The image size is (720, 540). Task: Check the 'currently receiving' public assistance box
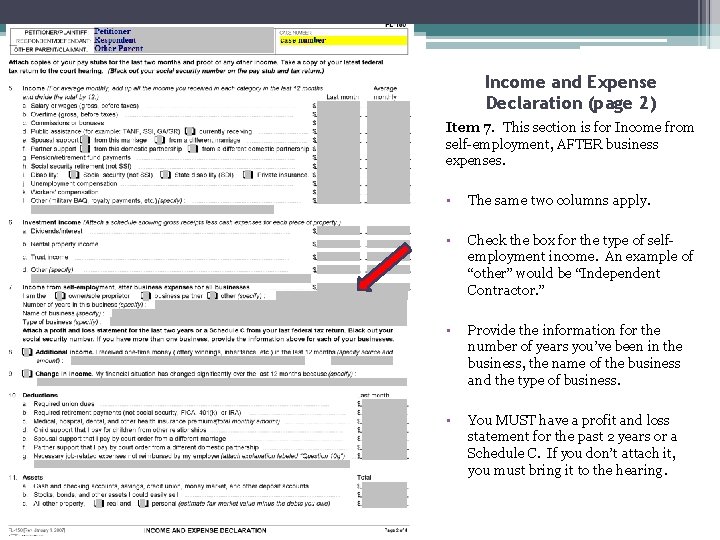click(x=190, y=131)
